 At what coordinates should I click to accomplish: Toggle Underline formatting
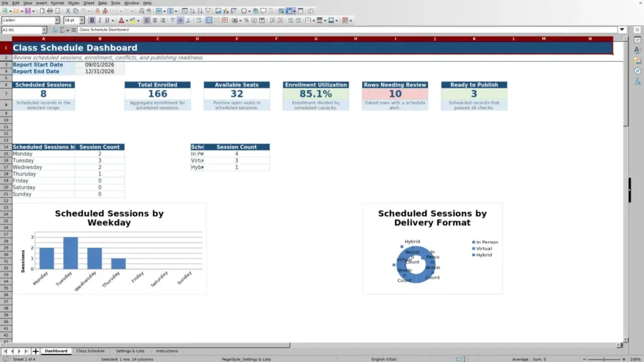tap(107, 20)
